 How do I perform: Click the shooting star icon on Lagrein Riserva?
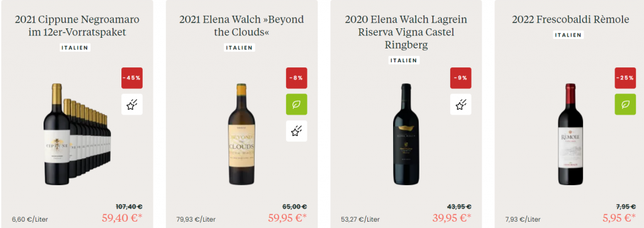pos(461,105)
